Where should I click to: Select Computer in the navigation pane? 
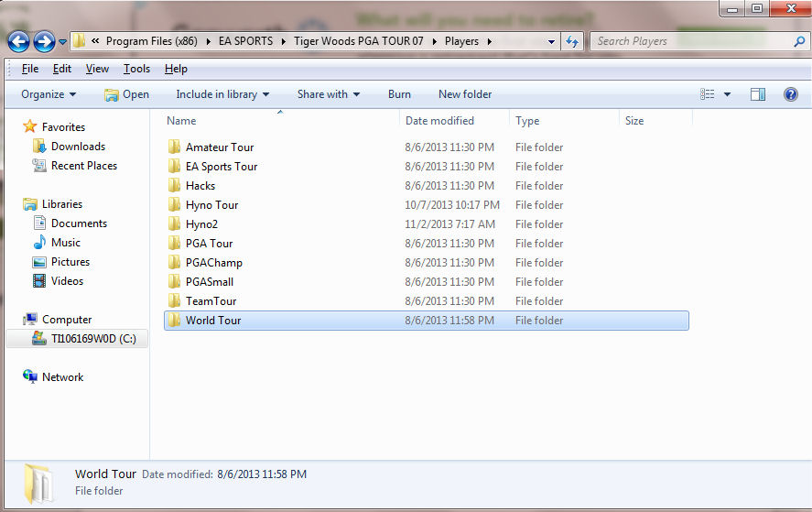click(x=67, y=320)
